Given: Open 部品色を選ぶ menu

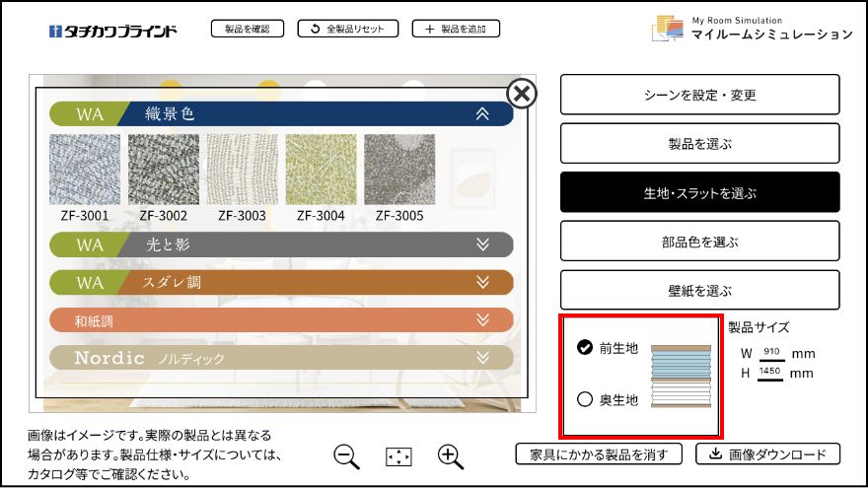Looking at the screenshot, I should coord(699,242).
